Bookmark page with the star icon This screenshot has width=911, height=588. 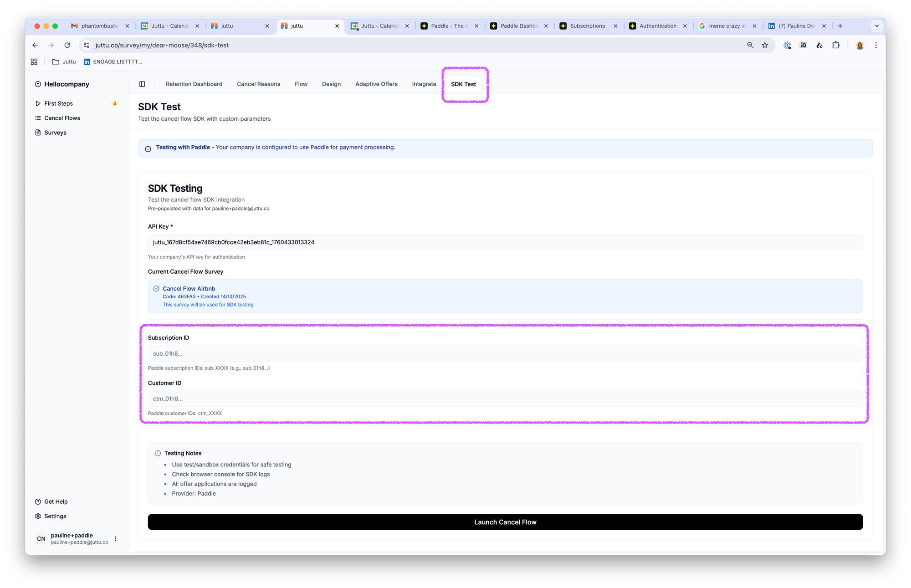tap(765, 45)
